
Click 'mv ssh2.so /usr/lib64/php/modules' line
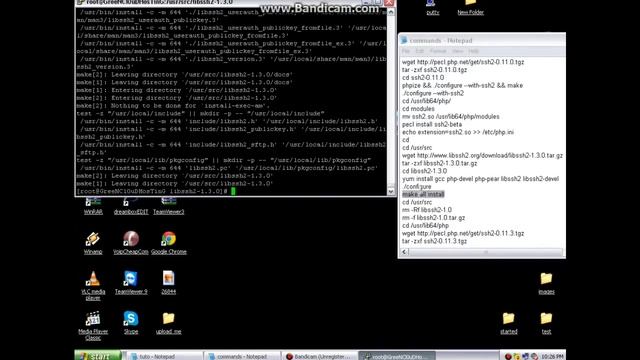451,116
